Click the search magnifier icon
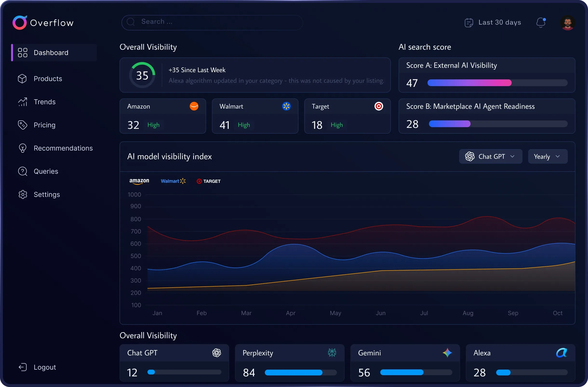 click(x=131, y=22)
